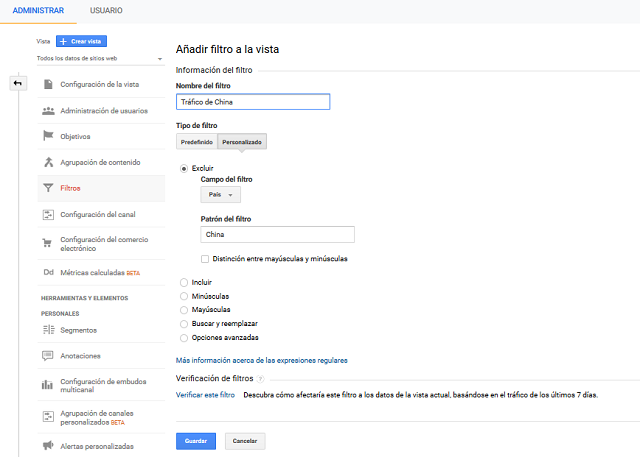The image size is (640, 457).
Task: Click the Anotaciones speech bubble icon
Action: click(48, 356)
